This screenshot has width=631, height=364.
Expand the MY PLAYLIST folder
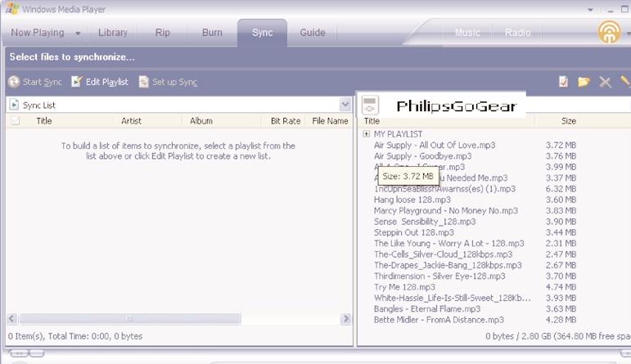pos(366,134)
